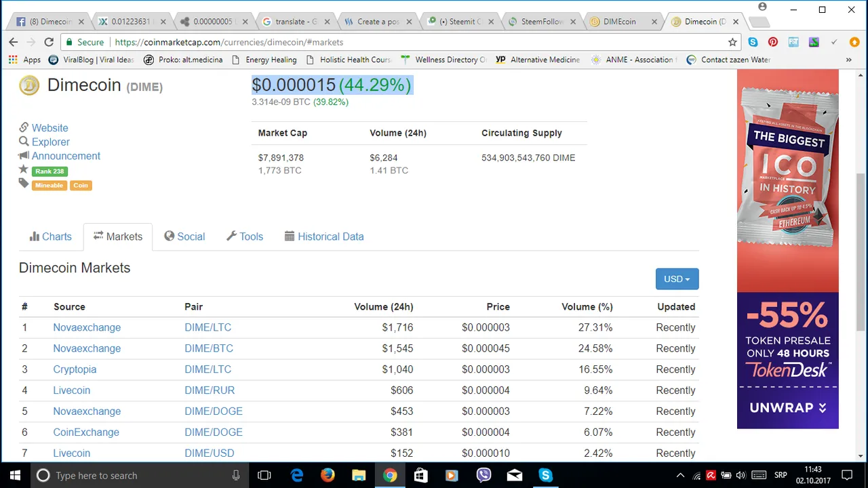Open the DIME/USD pair link

point(209,453)
